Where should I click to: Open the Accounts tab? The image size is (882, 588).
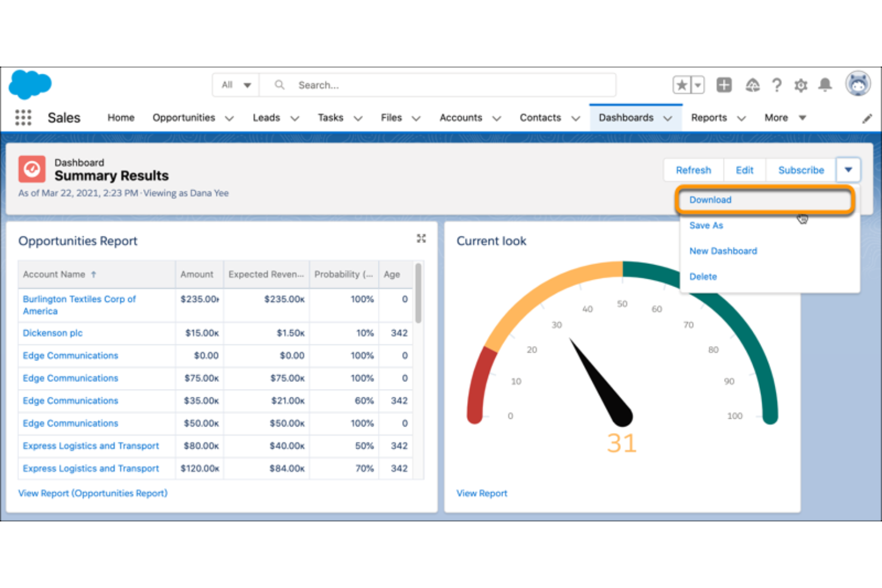pos(461,117)
